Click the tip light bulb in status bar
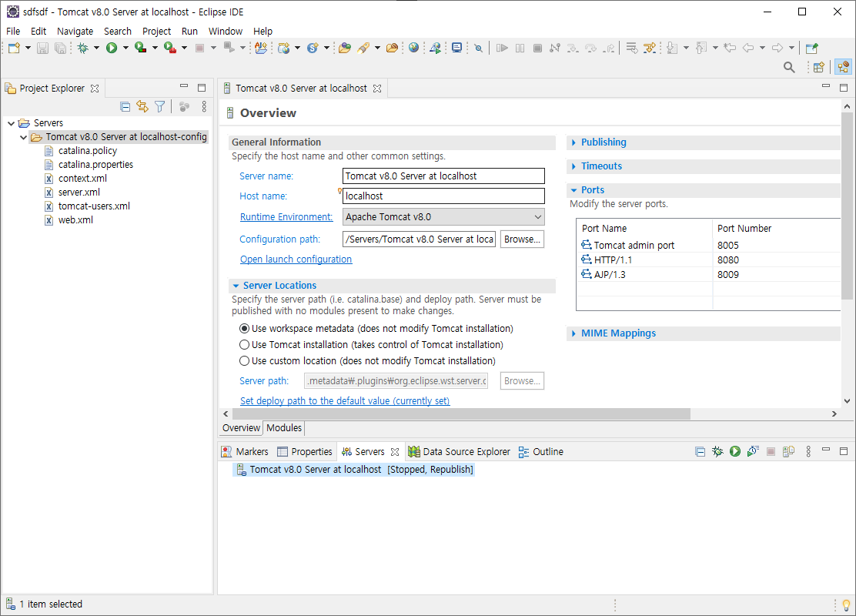 point(846,604)
